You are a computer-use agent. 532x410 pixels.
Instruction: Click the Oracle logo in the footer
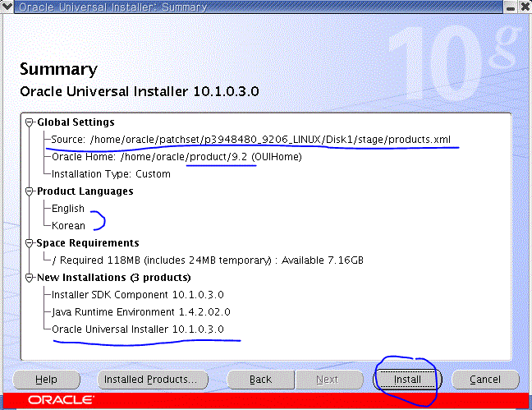[x=61, y=400]
